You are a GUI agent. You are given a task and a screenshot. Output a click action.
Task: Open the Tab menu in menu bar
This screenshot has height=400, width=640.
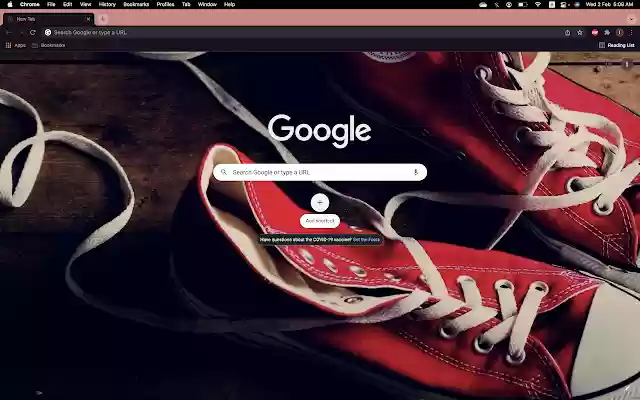click(x=186, y=4)
